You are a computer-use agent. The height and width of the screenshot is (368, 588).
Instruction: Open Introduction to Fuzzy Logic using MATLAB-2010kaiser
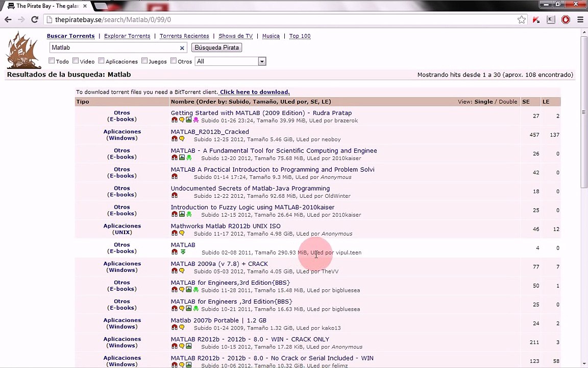pyautogui.click(x=252, y=208)
